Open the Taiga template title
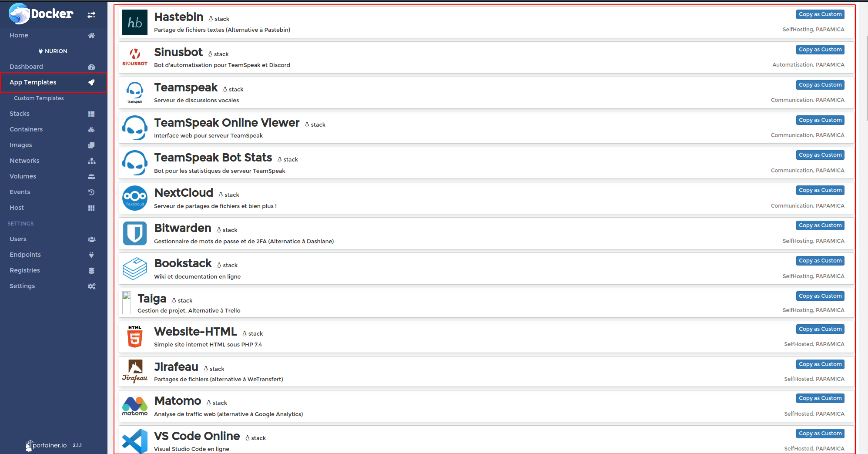The image size is (868, 454). [x=152, y=299]
